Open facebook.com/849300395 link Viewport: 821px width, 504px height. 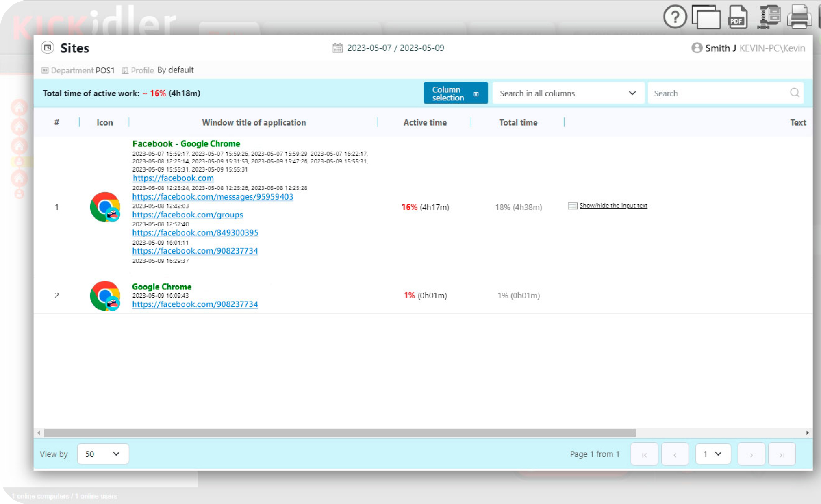pyautogui.click(x=195, y=233)
